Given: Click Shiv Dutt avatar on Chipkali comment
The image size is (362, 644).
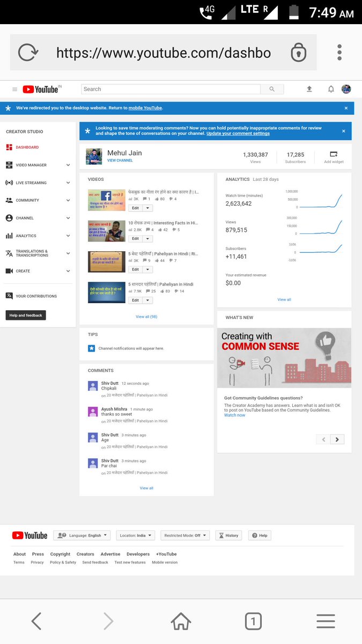Looking at the screenshot, I should (x=93, y=386).
